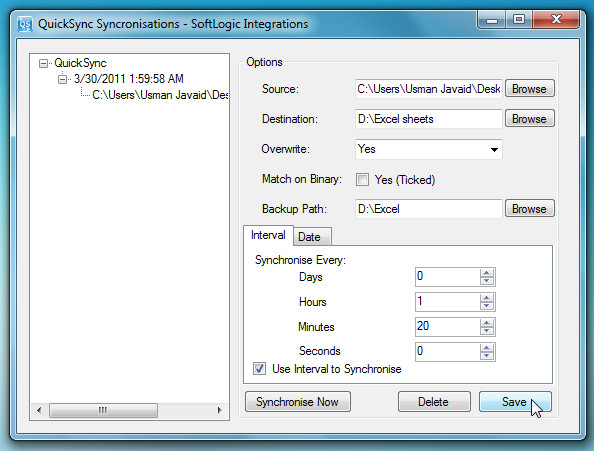The image size is (594, 451).
Task: Click the tree horizontal scrollbar thumb
Action: (x=103, y=410)
